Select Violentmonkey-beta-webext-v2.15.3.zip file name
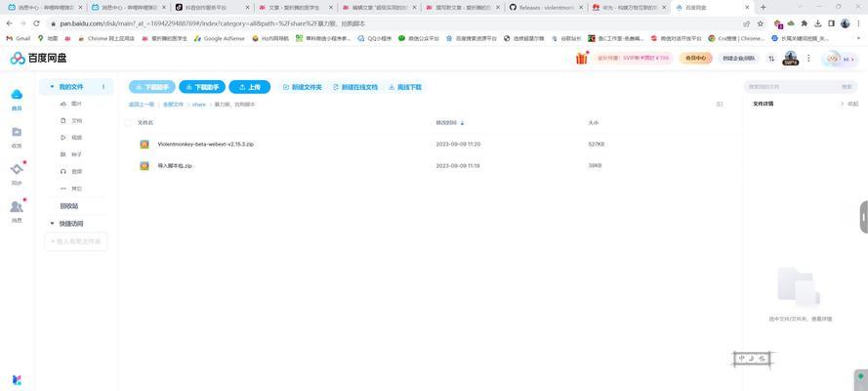The image size is (868, 391). (x=205, y=144)
